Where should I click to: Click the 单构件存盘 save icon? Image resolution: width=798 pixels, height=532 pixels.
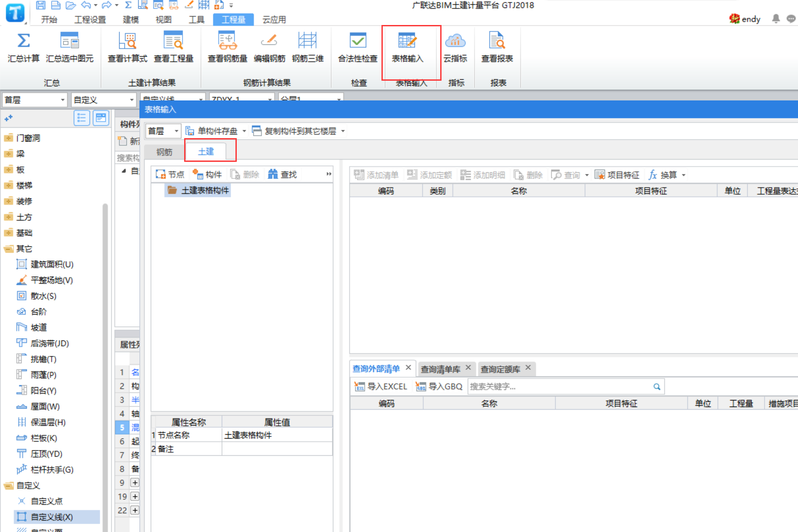pos(190,131)
